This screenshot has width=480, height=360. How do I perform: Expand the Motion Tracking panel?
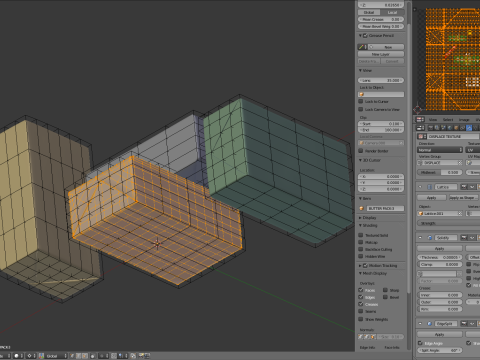tap(360, 265)
